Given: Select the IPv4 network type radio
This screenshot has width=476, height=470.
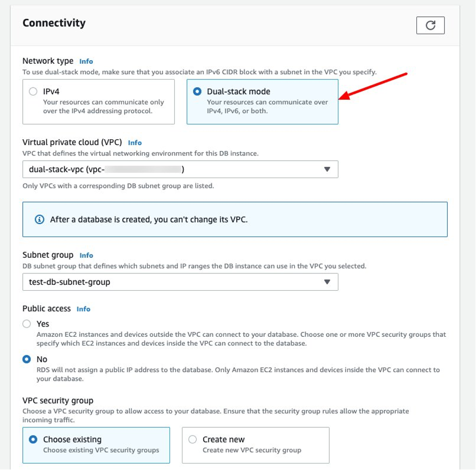Looking at the screenshot, I should (x=33, y=92).
